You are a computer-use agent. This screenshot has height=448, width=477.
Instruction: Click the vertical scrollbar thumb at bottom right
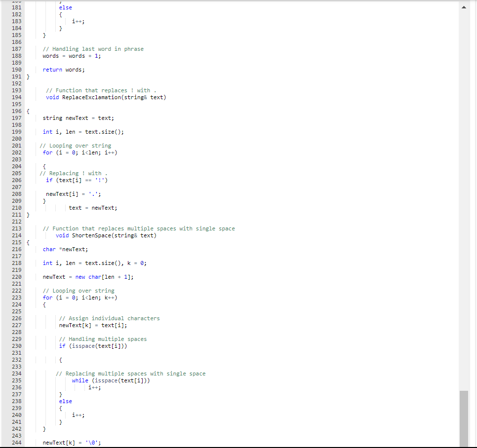pos(463,419)
